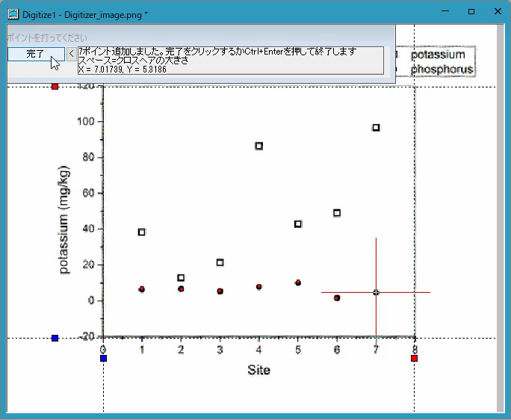Click the 完了 (Done) button

(x=36, y=54)
